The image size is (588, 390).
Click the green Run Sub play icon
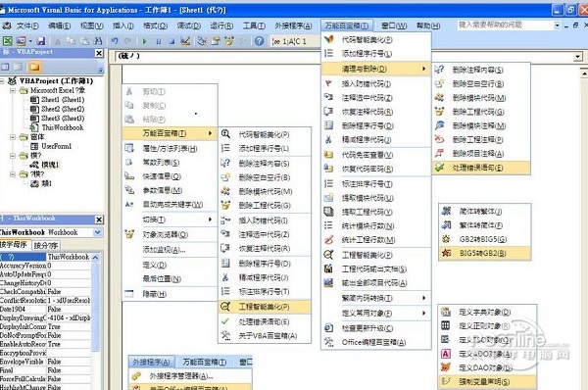point(145,41)
